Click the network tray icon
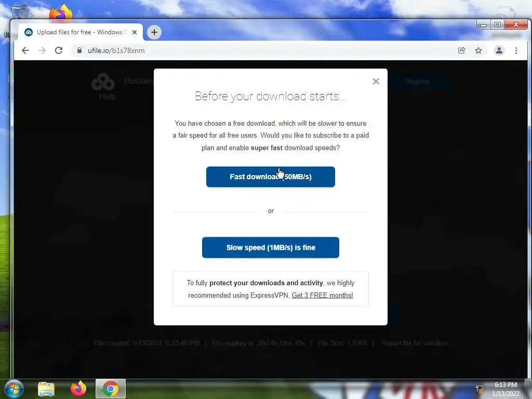This screenshot has width=532, height=399. coord(480,389)
